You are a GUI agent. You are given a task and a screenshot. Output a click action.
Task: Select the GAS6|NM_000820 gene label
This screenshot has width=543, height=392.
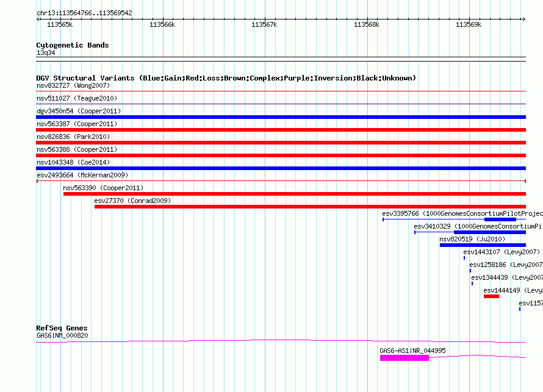click(x=62, y=335)
